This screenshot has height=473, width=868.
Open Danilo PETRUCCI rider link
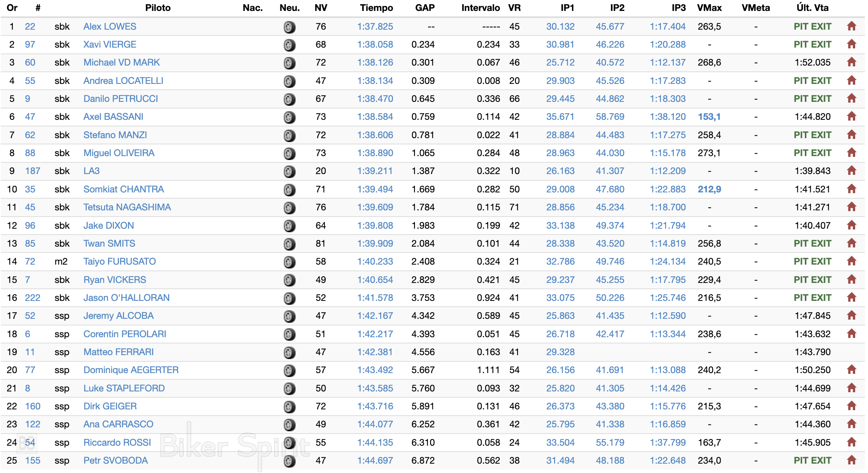click(120, 99)
